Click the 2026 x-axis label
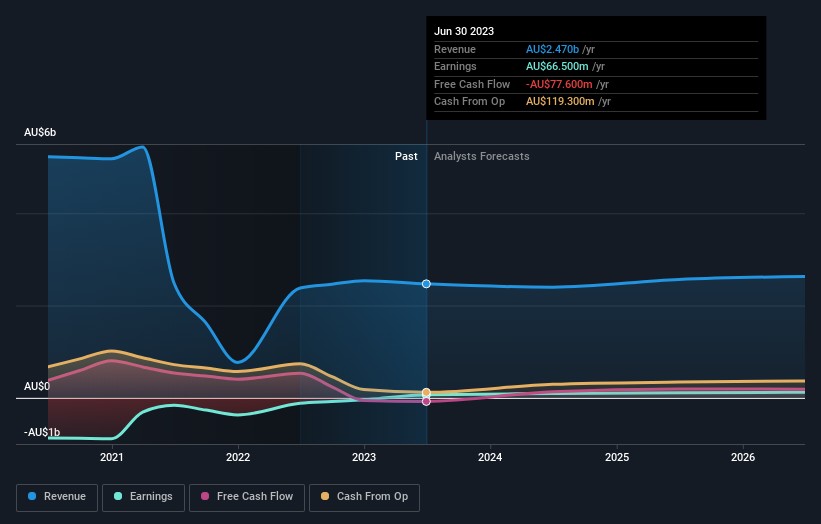The height and width of the screenshot is (524, 821). pyautogui.click(x=743, y=457)
